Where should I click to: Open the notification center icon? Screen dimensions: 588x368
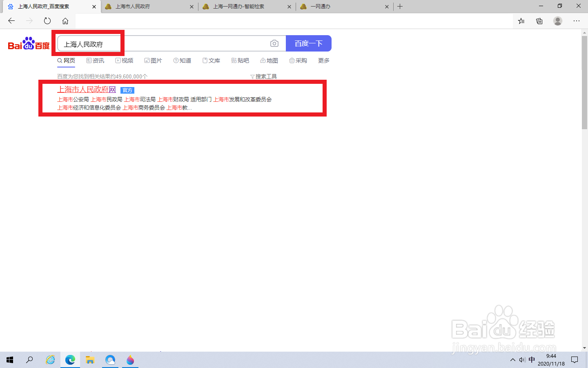(x=575, y=360)
